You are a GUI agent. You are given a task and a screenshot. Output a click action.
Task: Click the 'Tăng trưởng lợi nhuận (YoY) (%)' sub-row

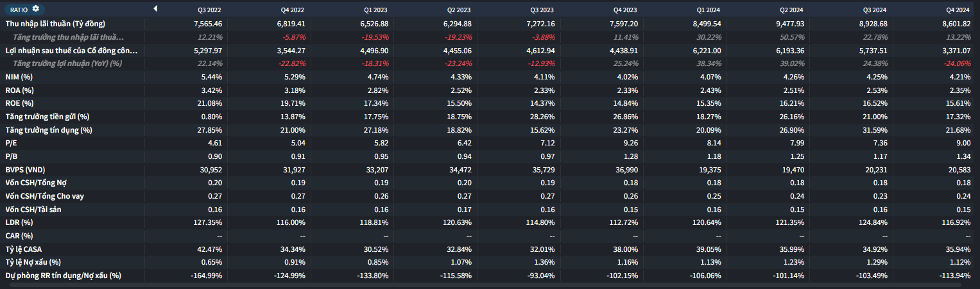pos(67,63)
